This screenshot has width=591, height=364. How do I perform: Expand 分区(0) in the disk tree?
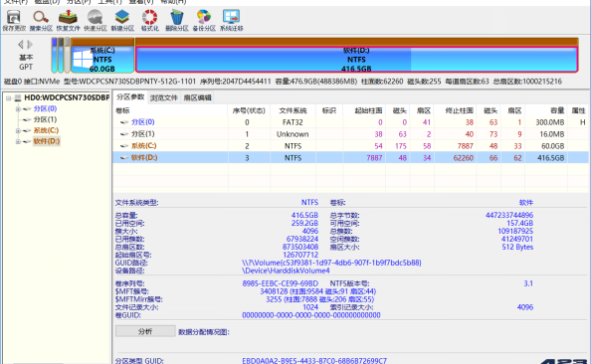tap(18, 108)
